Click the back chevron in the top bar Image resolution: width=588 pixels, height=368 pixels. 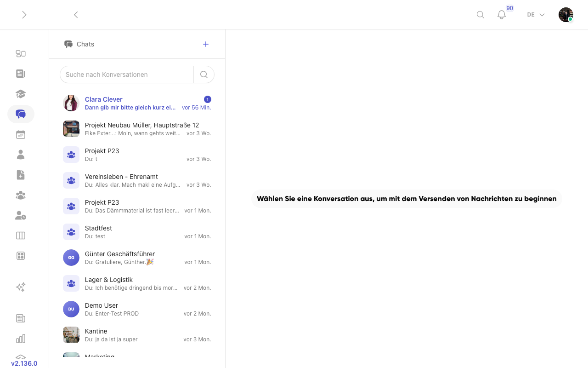click(x=76, y=15)
